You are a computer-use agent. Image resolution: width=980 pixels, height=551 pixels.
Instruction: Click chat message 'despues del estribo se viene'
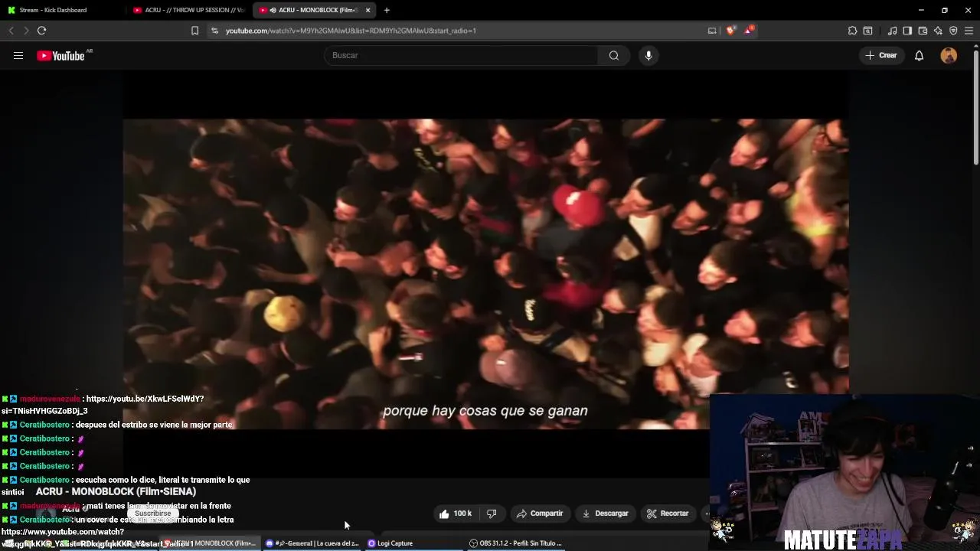[153, 425]
